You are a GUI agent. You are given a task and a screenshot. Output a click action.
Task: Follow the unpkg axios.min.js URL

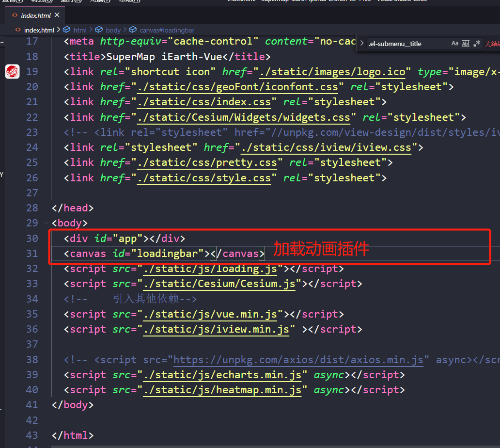(298, 360)
